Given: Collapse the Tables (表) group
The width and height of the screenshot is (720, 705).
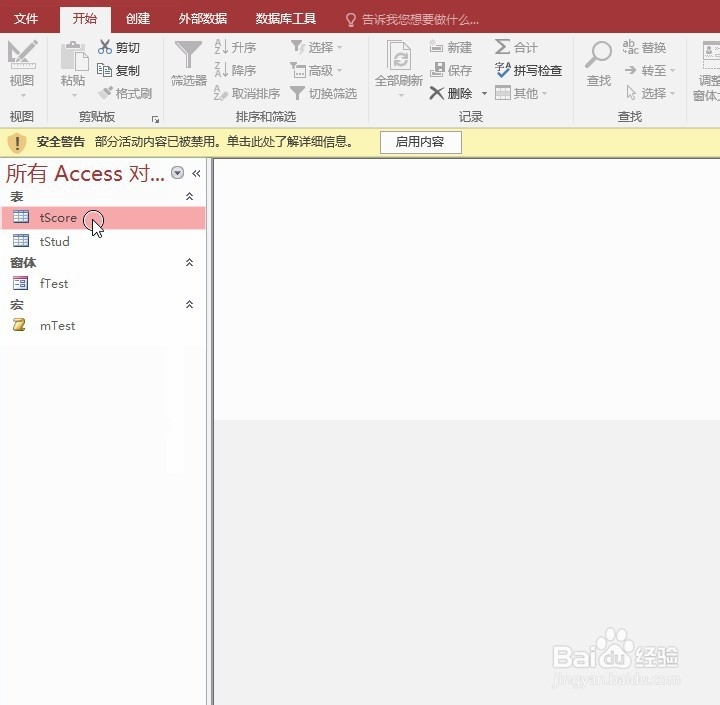Looking at the screenshot, I should pyautogui.click(x=189, y=197).
